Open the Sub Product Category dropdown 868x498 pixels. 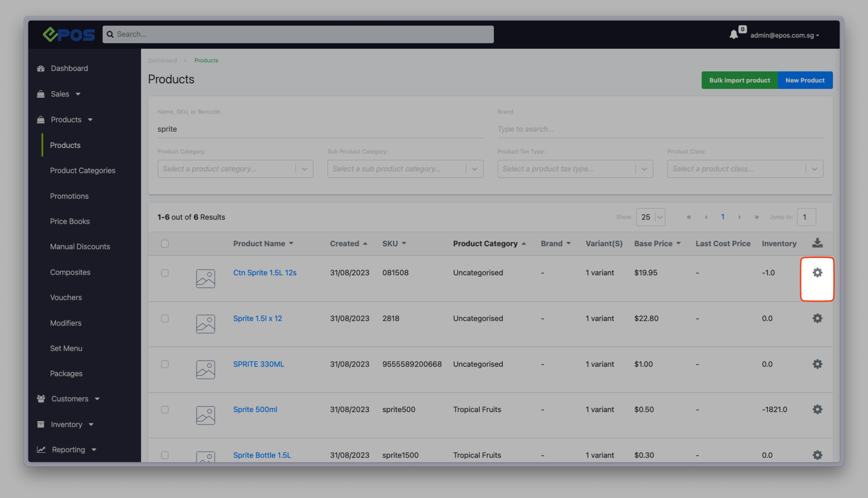pos(405,169)
